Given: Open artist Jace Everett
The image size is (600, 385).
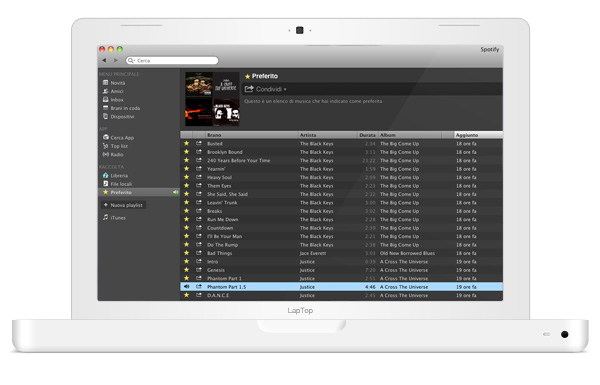Looking at the screenshot, I should (x=313, y=253).
